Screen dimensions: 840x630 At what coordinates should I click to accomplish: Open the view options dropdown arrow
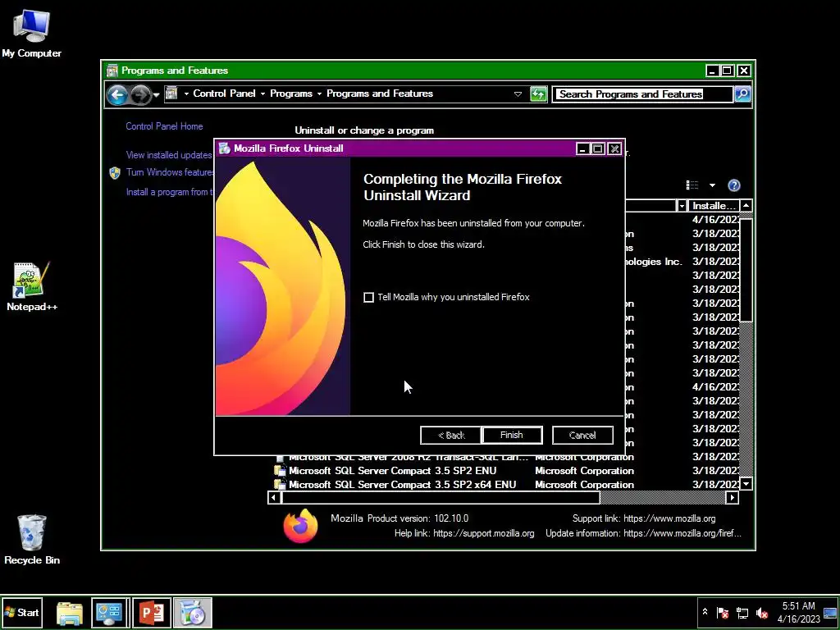(712, 185)
